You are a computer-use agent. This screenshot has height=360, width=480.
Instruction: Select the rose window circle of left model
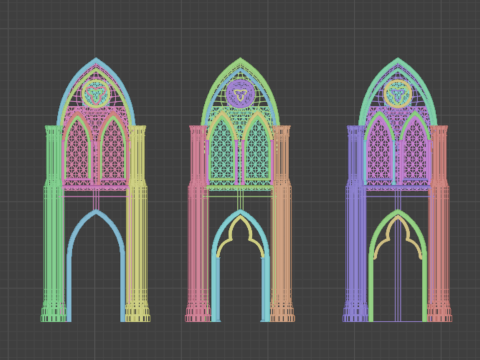[x=96, y=93]
